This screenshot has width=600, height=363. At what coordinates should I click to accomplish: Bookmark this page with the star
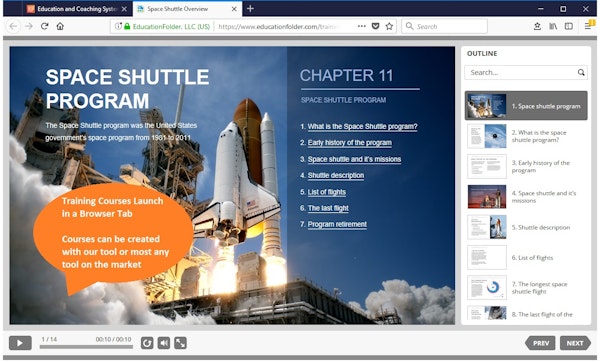coord(389,26)
